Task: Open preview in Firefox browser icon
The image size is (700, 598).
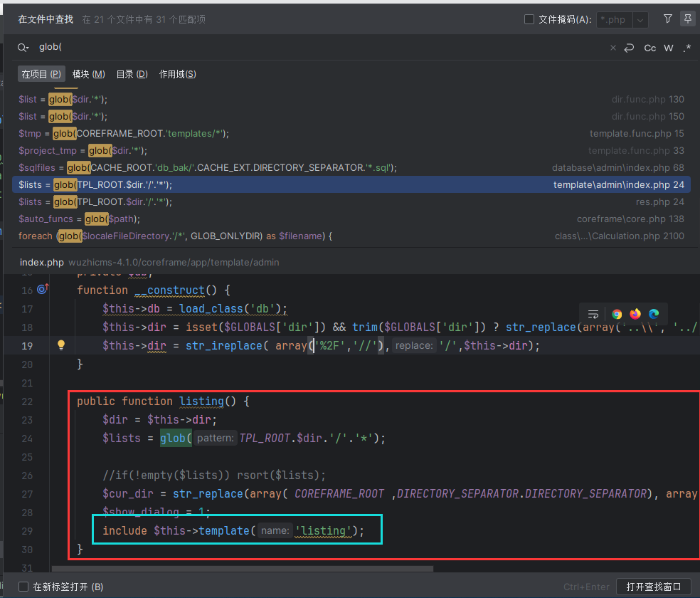Action: [635, 314]
